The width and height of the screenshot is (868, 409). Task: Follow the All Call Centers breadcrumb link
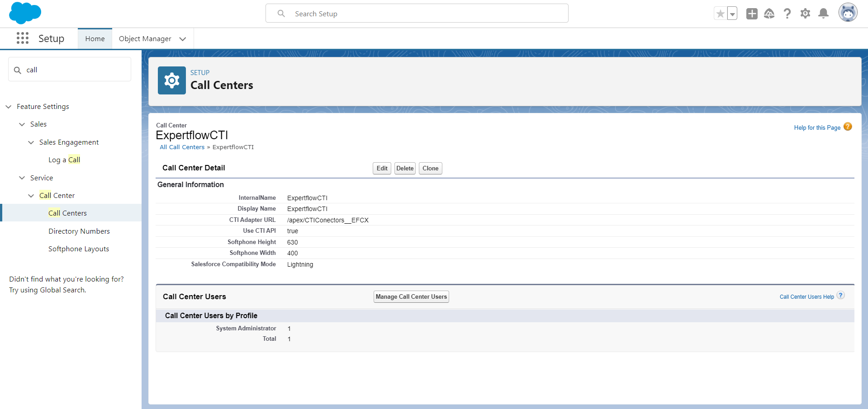pos(182,147)
